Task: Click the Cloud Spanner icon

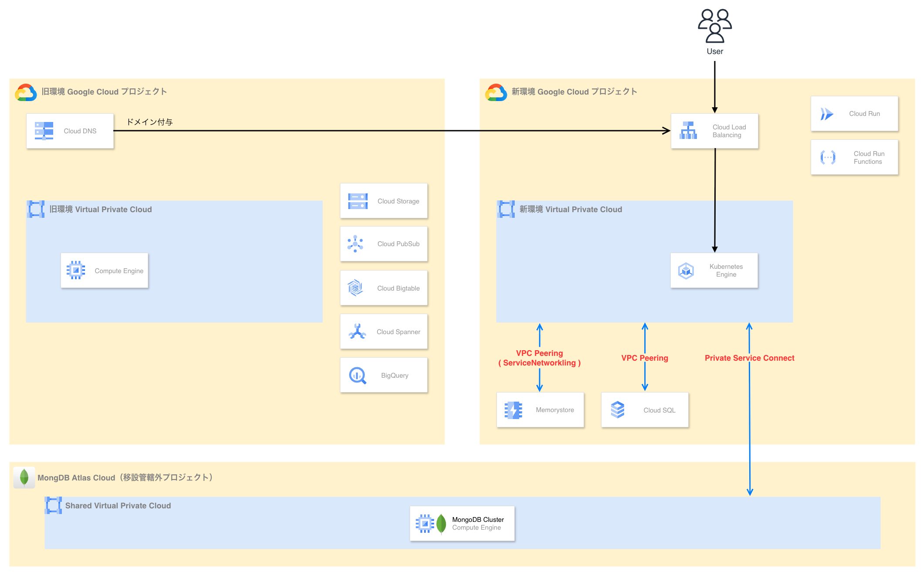Action: (x=357, y=331)
